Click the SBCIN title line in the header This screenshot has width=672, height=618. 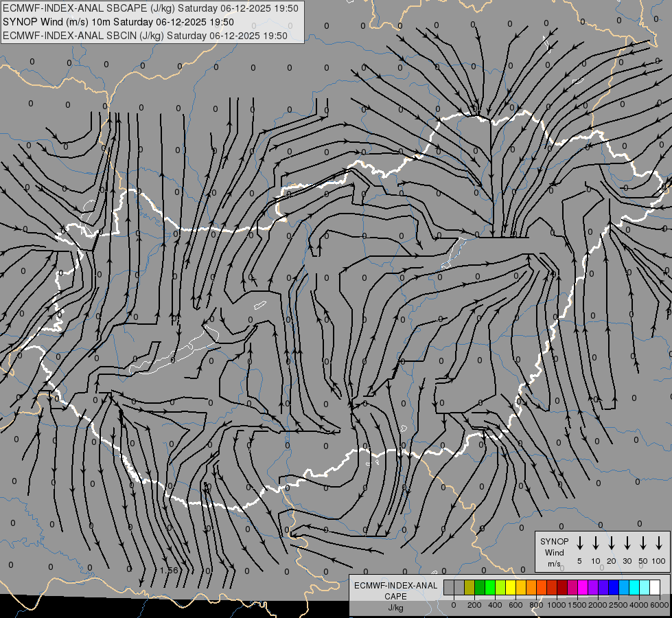145,36
